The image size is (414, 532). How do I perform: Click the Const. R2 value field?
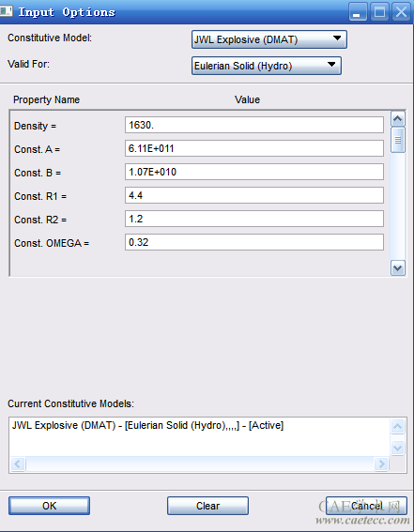pyautogui.click(x=254, y=219)
